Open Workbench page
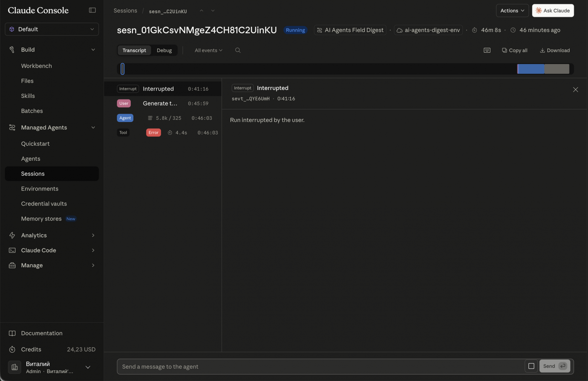588x381 pixels. coord(37,66)
